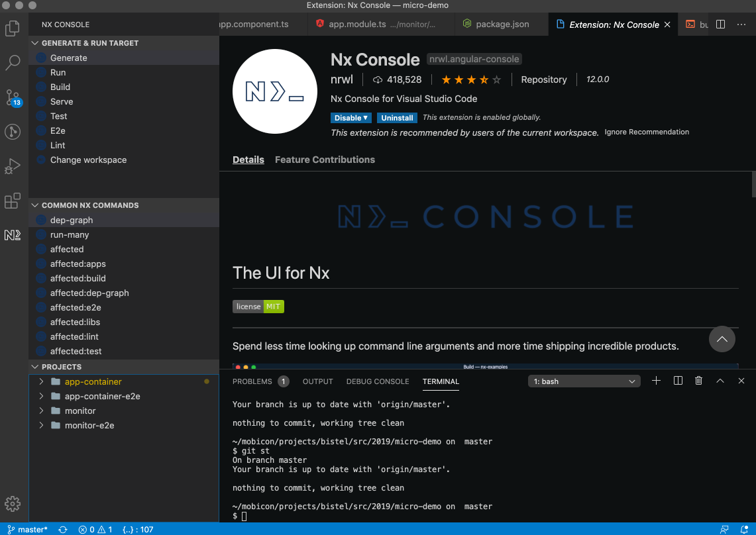Click the Uninstall button
Image resolution: width=756 pixels, height=535 pixels.
[x=397, y=118]
